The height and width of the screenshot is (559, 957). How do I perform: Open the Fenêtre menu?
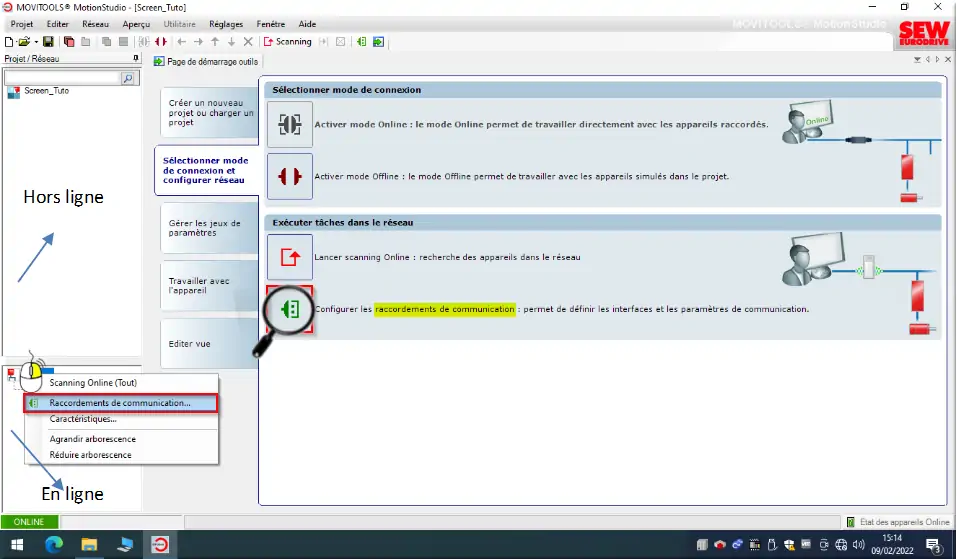pyautogui.click(x=271, y=24)
